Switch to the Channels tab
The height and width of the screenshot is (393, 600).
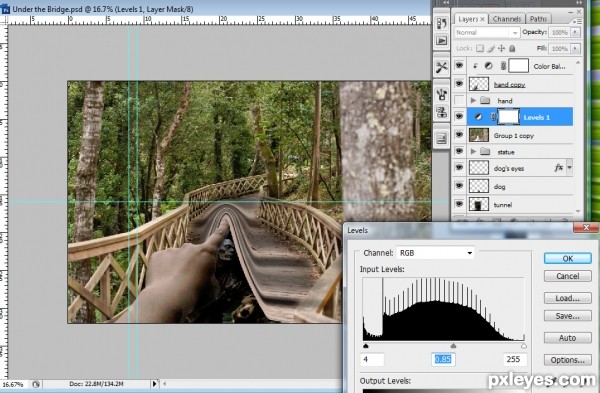tap(507, 19)
